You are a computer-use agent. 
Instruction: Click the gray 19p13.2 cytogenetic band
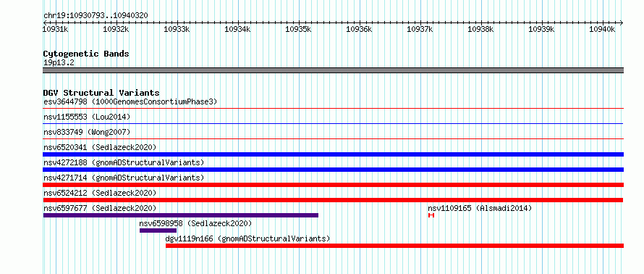click(333, 70)
